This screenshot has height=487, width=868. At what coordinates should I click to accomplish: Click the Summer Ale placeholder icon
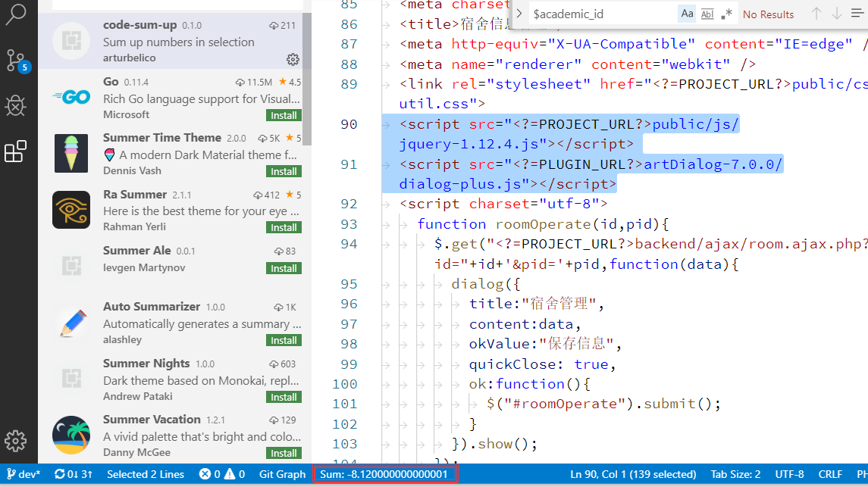71,265
